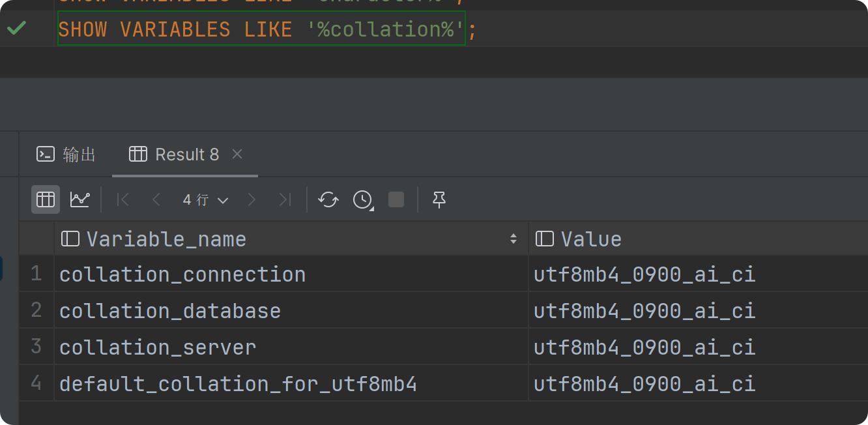Switch to the 输出 output tab
Image resolution: width=868 pixels, height=425 pixels.
pos(66,154)
